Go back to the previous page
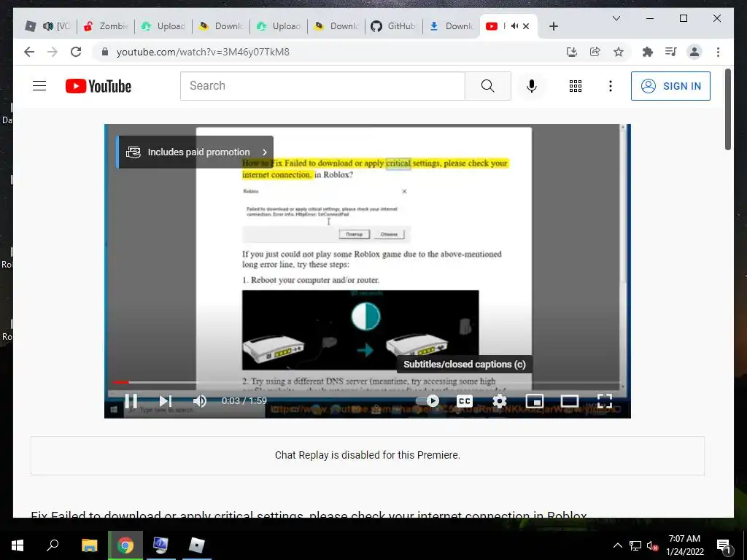This screenshot has height=560, width=747. point(29,52)
